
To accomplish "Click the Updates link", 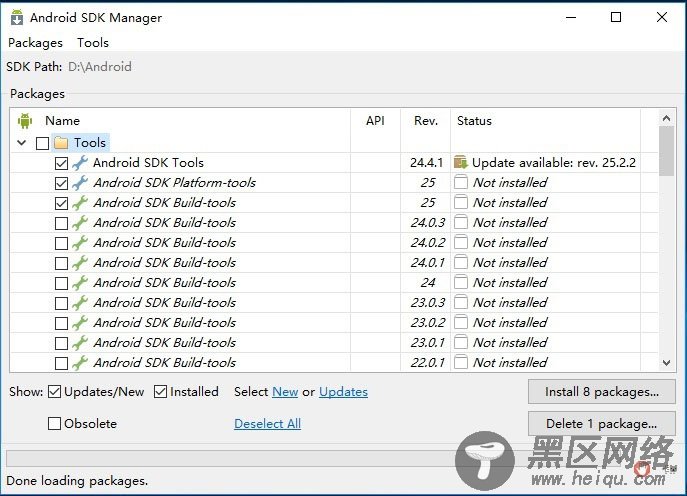I will pos(344,392).
